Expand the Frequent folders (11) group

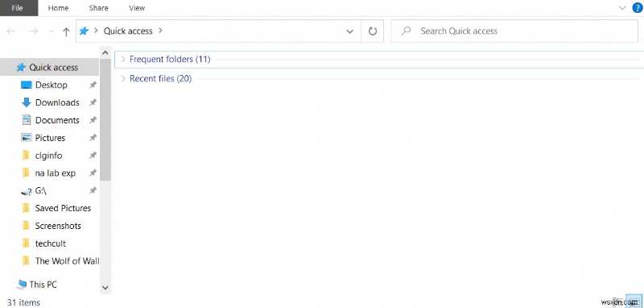(123, 59)
